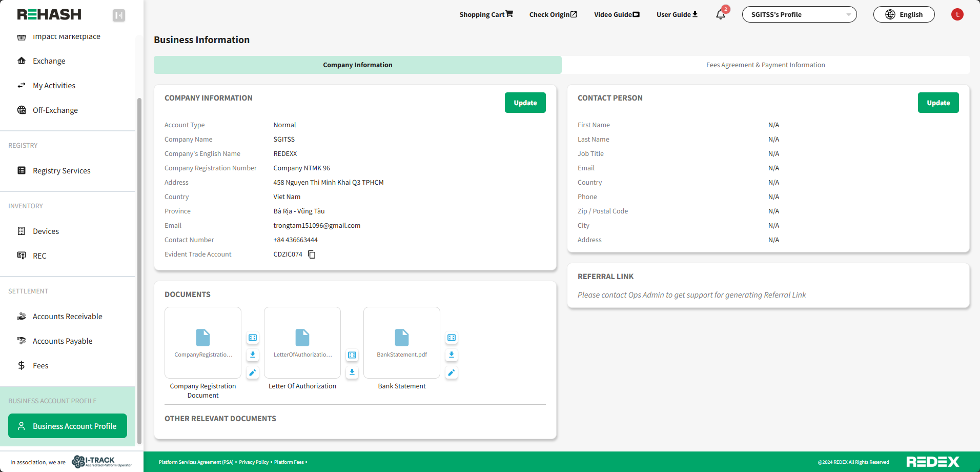Edit the Bank Statement document

tap(452, 373)
